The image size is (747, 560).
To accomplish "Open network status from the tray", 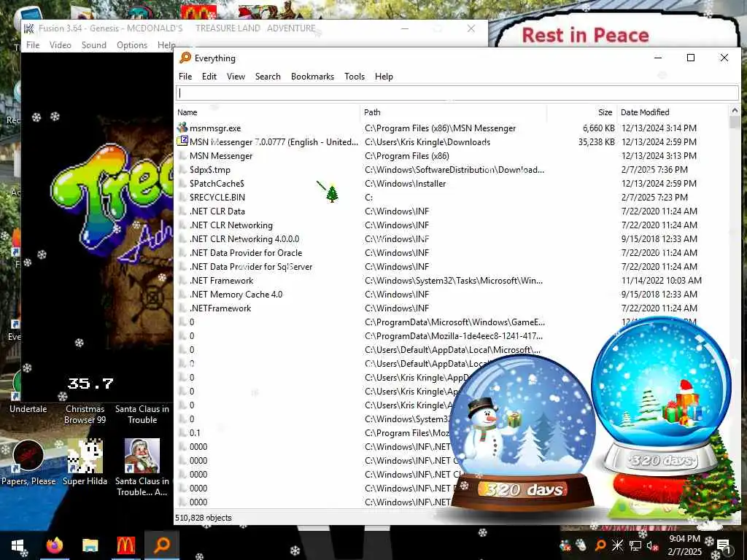I will tap(635, 545).
